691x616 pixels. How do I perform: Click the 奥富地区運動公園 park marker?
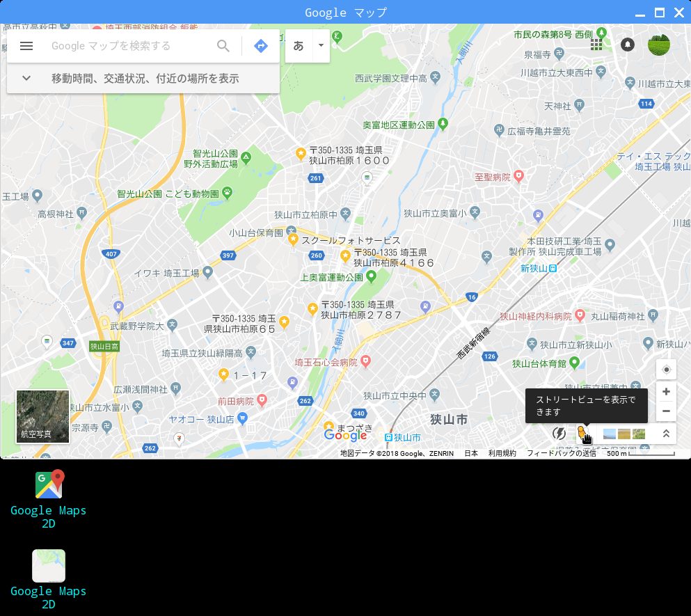tap(443, 123)
